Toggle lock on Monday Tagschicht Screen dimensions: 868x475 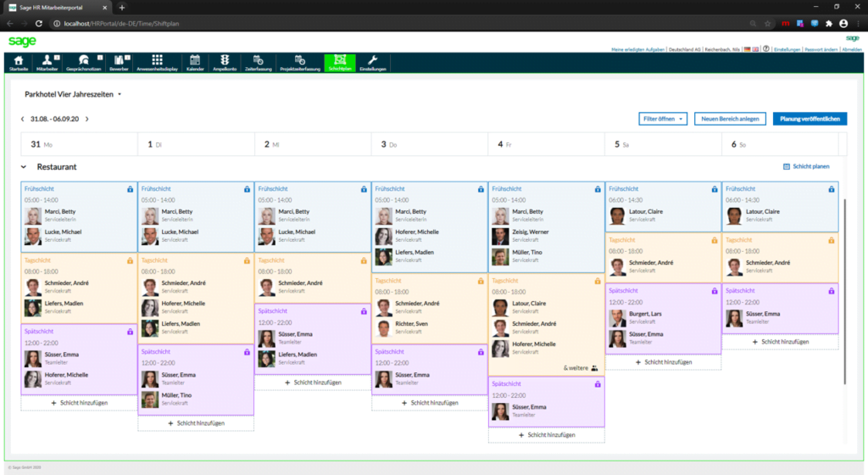point(130,260)
